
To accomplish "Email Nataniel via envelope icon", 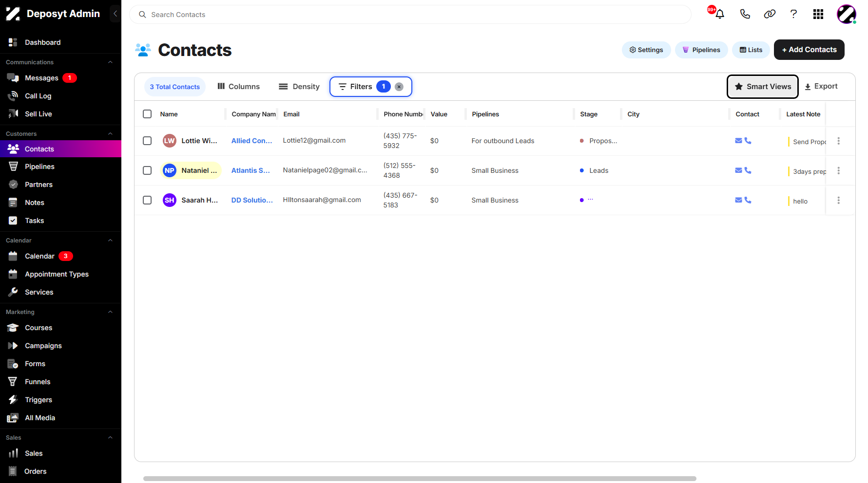I will point(738,170).
